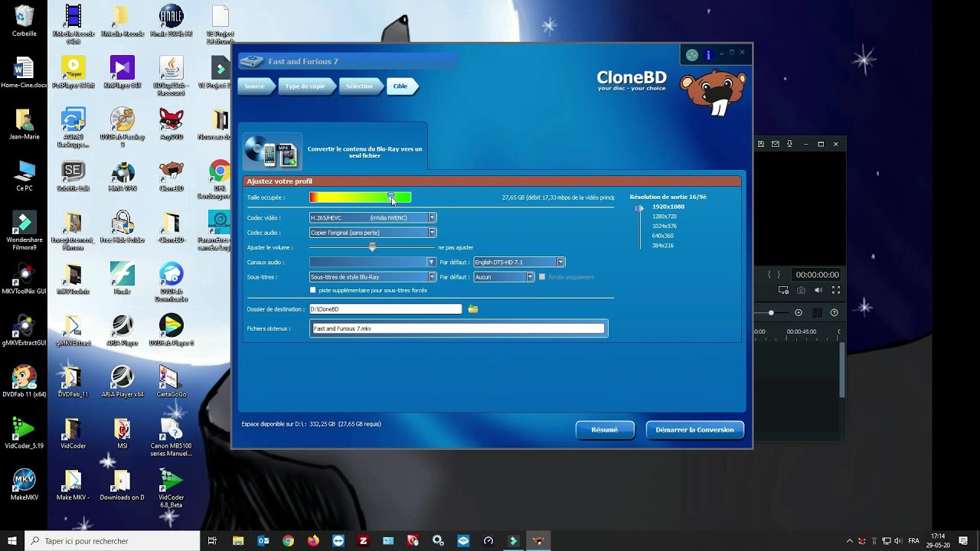Open the CloneBD desktop shortcut with beaver icon

click(x=171, y=176)
